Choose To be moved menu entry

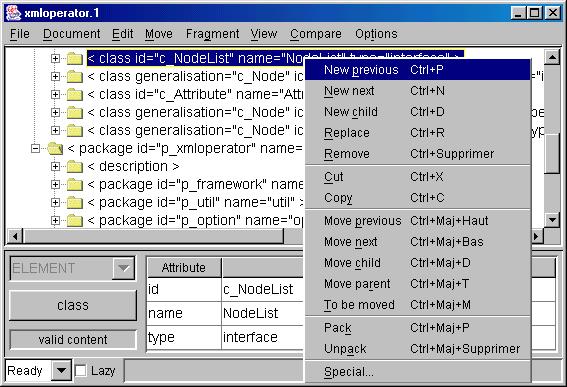tap(418, 305)
